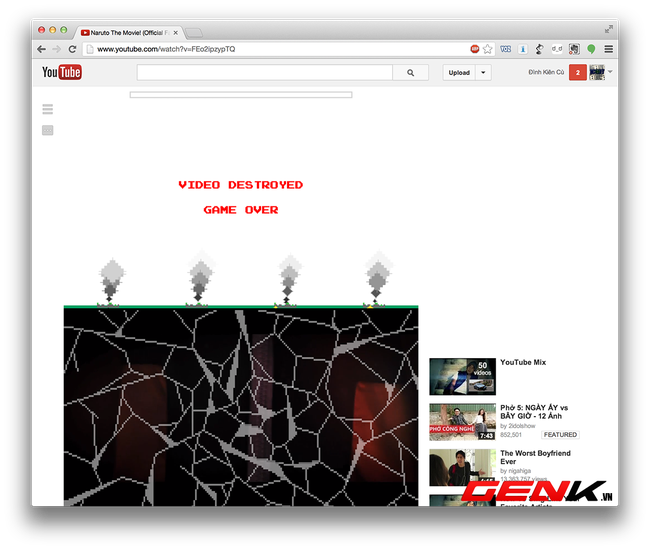650x550 pixels.
Task: Click channel 2idolshow link
Action: point(522,426)
